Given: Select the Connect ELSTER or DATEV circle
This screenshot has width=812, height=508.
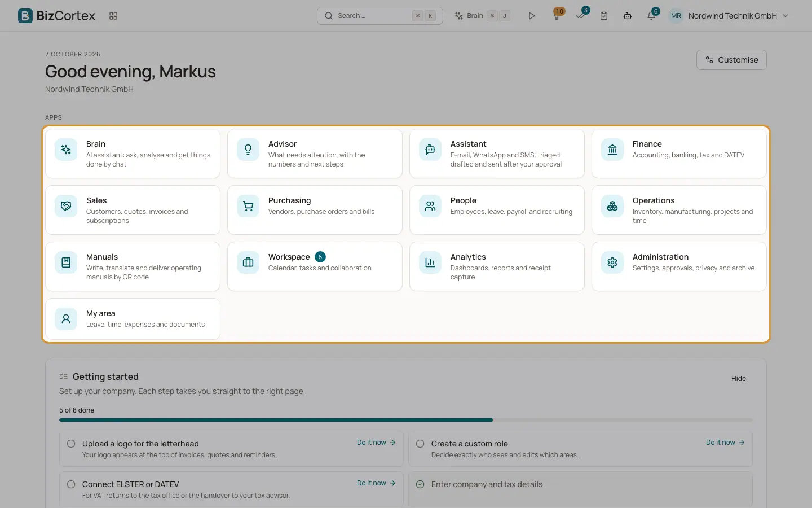Looking at the screenshot, I should point(71,484).
